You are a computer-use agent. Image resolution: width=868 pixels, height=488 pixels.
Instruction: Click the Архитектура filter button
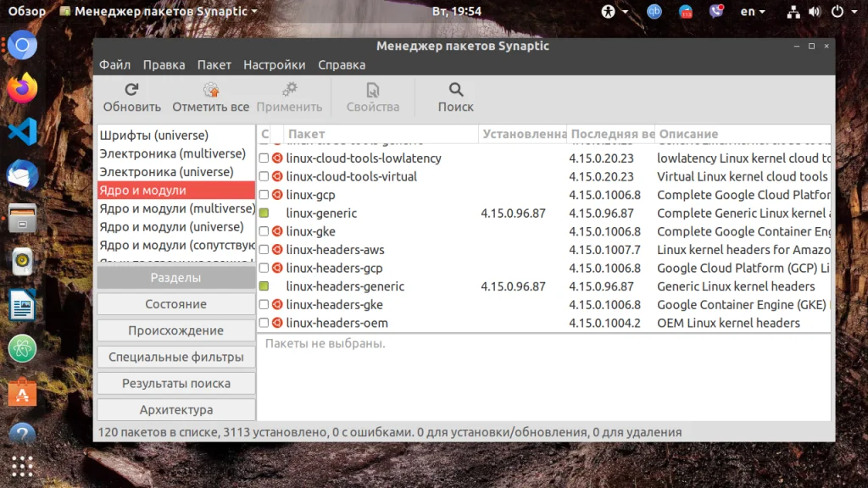pos(176,410)
